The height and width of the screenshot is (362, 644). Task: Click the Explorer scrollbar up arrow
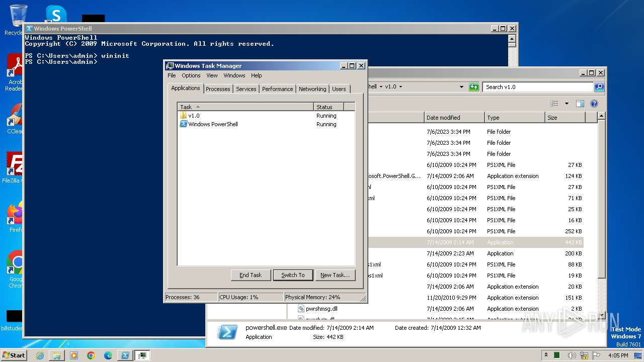[x=601, y=116]
